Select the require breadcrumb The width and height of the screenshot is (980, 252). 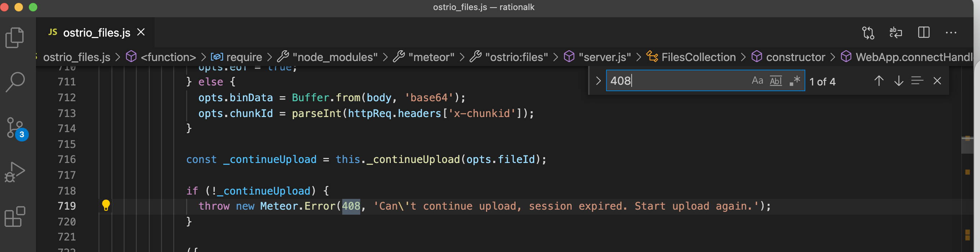click(237, 57)
